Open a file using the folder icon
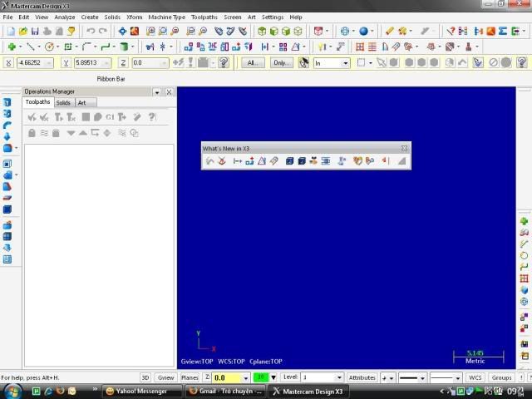The image size is (532, 399). click(x=23, y=32)
